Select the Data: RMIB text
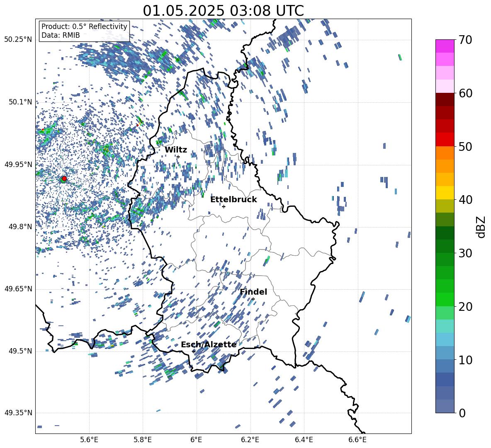Screen dimensions: 491x448 tap(61, 35)
